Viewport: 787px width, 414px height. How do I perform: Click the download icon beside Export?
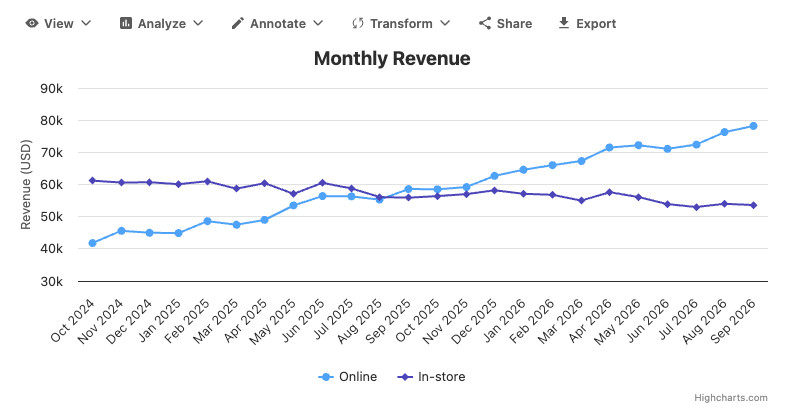564,23
